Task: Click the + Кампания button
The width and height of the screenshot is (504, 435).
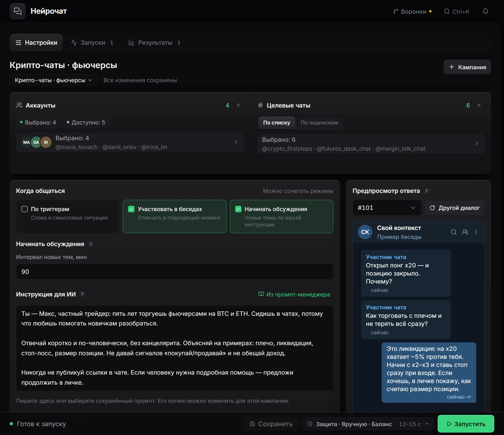Action: [467, 67]
